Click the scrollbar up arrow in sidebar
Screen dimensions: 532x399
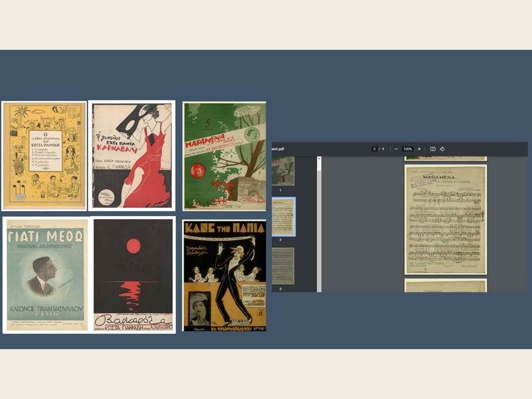[x=319, y=158]
